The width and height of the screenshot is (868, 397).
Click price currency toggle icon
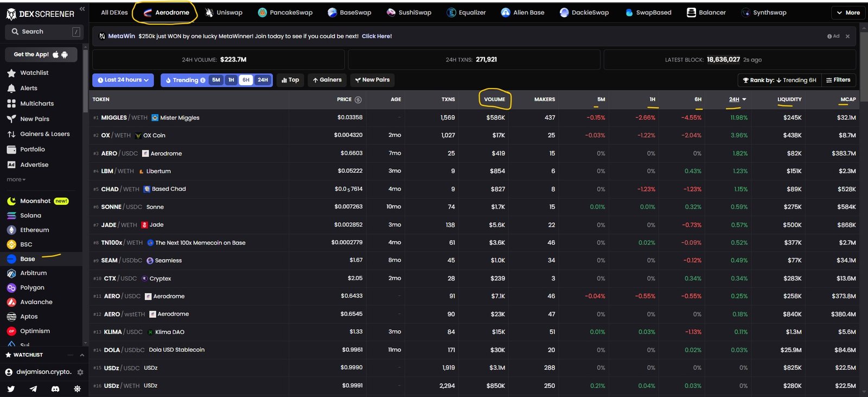pos(358,99)
